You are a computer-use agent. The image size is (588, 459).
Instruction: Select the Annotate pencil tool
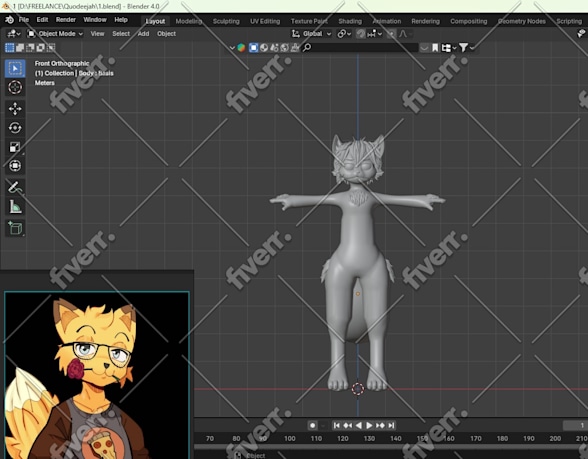(x=15, y=187)
